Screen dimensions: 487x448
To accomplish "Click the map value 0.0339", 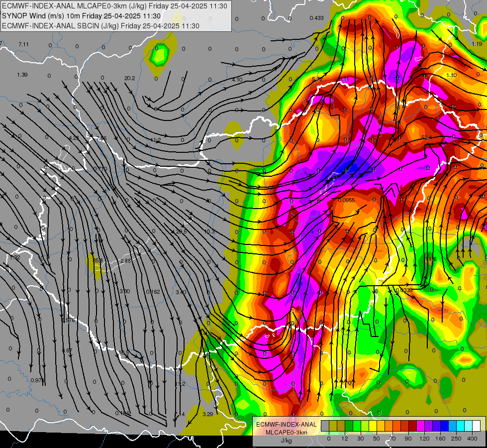I will [404, 290].
